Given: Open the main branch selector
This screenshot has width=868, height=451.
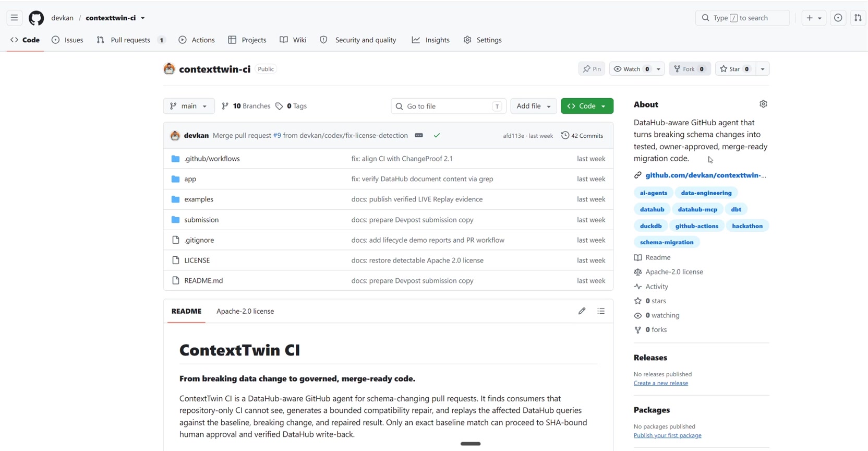Looking at the screenshot, I should pyautogui.click(x=189, y=106).
